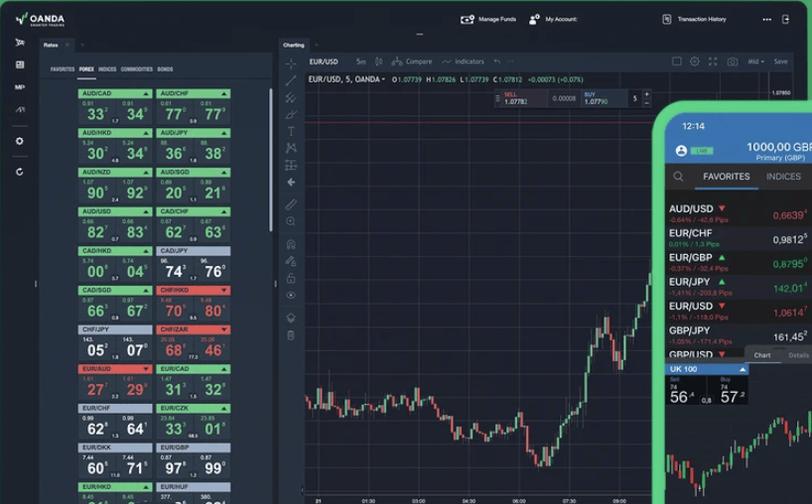Select the zoom in magnifier tool
This screenshot has height=504, width=812.
coord(291,221)
